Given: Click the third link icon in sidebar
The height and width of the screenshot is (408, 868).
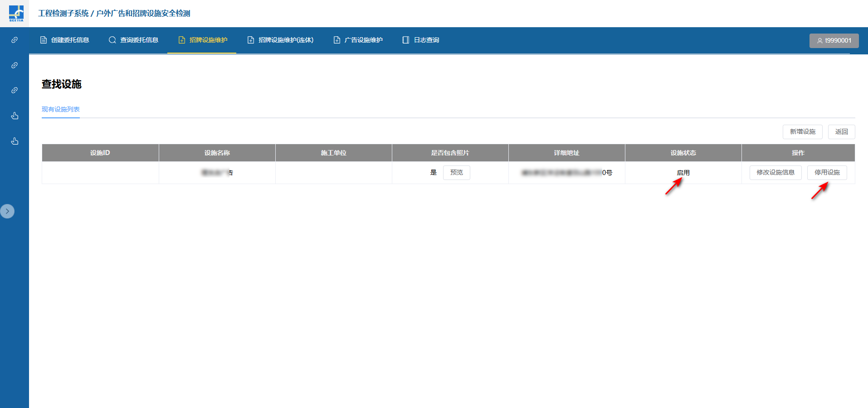Looking at the screenshot, I should click(15, 90).
